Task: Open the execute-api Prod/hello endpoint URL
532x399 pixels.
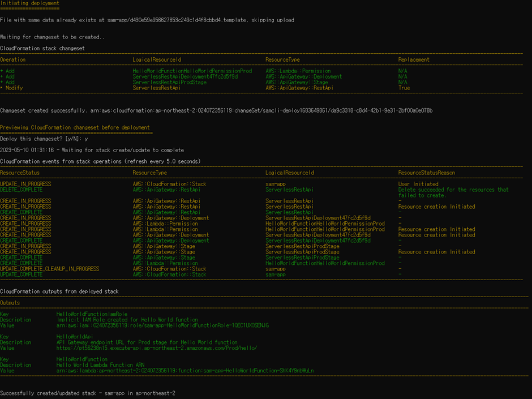Action: click(157, 348)
